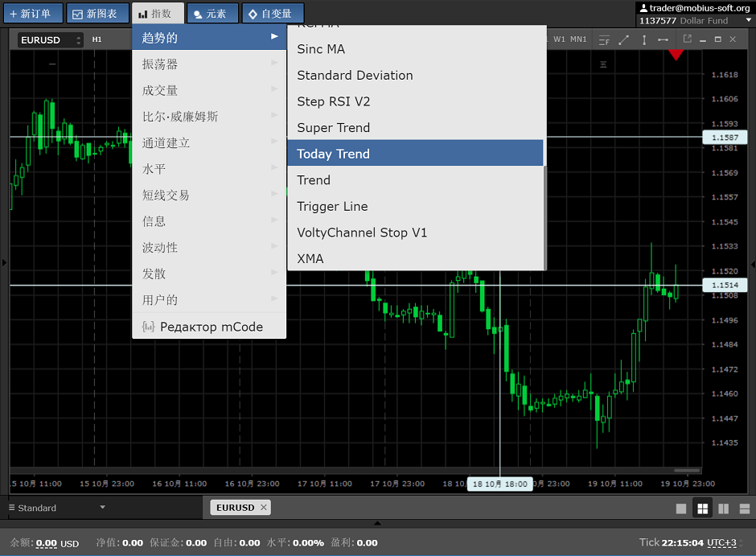Expand the left side panel arrow
Image resolution: width=756 pixels, height=556 pixels.
[x=4, y=263]
